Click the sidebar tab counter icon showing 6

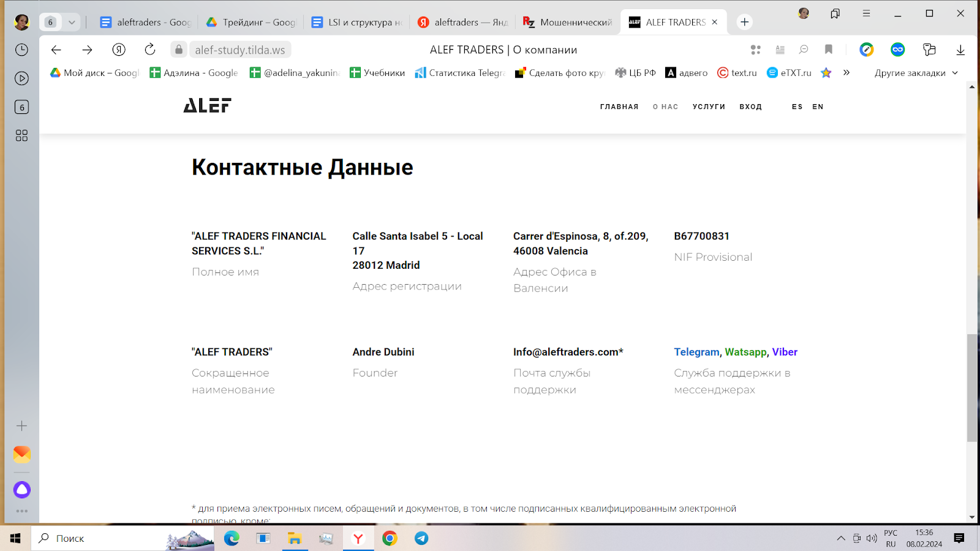21,107
